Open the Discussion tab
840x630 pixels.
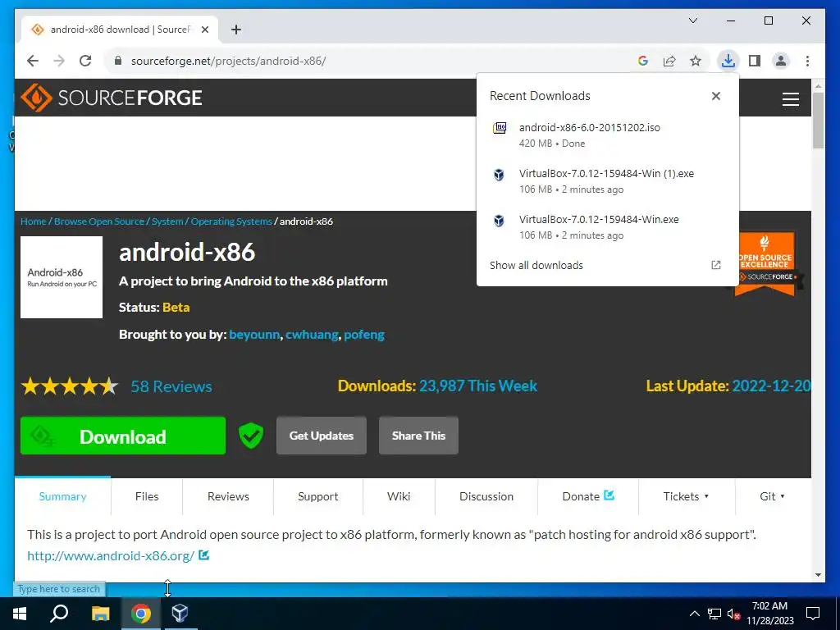click(x=486, y=496)
